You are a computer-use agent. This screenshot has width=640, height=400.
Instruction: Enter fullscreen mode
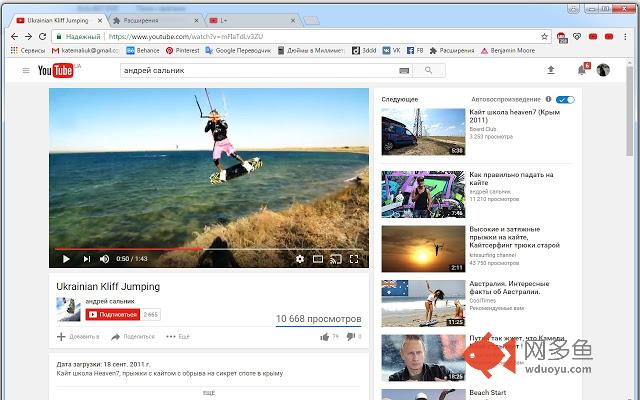pyautogui.click(x=354, y=259)
